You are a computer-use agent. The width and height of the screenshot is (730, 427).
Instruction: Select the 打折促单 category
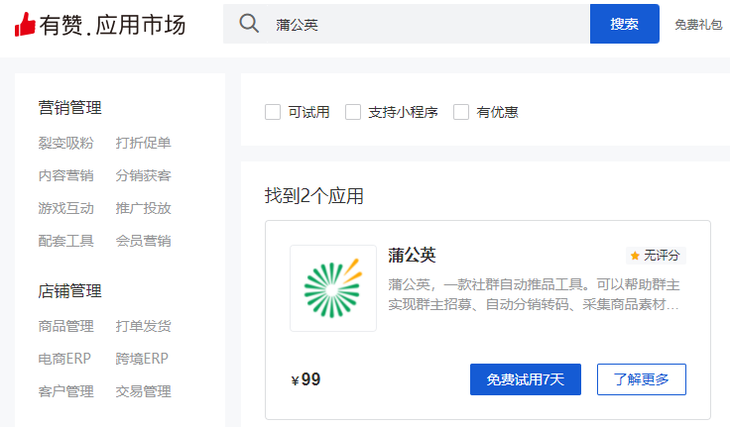pos(143,143)
